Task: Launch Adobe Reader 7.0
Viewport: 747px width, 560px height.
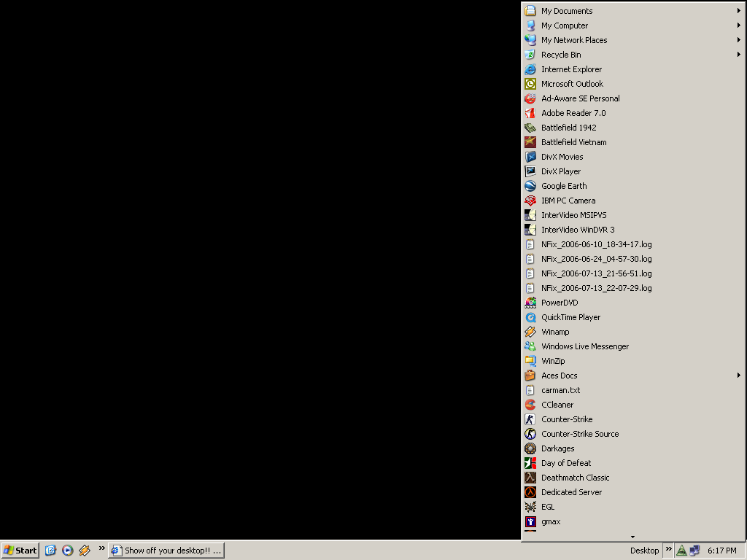Action: (x=573, y=113)
